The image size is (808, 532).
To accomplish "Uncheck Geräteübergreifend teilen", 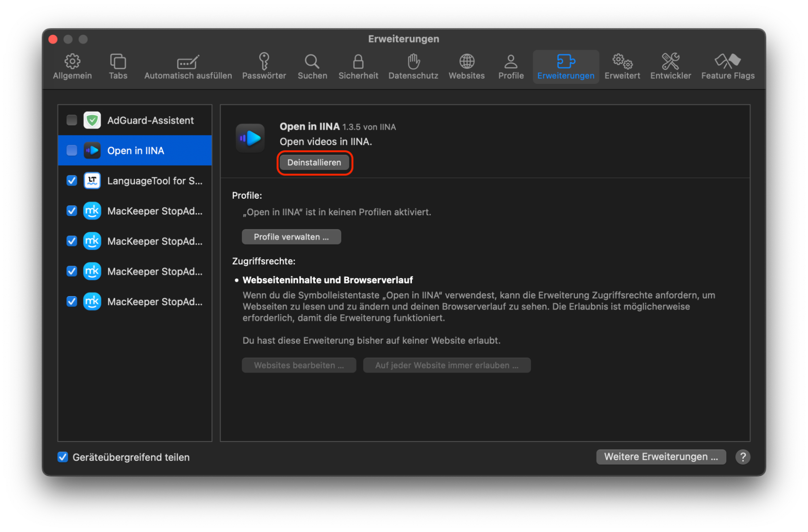I will [63, 457].
